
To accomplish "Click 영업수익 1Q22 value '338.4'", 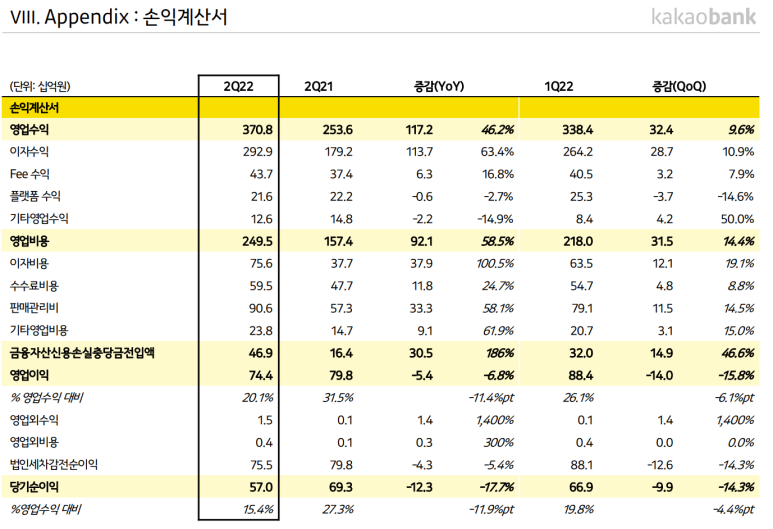I will (578, 130).
